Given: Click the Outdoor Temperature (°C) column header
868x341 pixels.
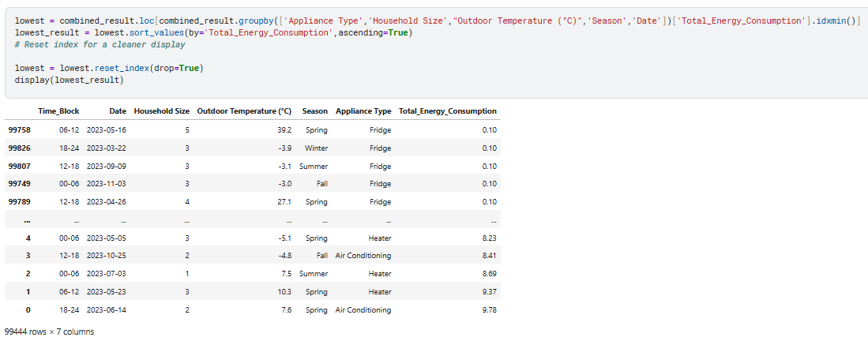Looking at the screenshot, I should pos(244,111).
